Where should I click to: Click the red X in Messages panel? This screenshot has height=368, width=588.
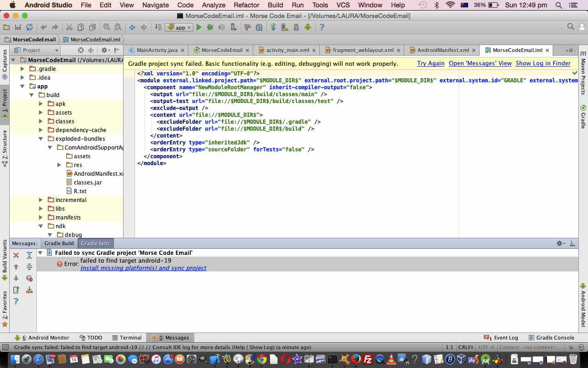click(x=16, y=255)
